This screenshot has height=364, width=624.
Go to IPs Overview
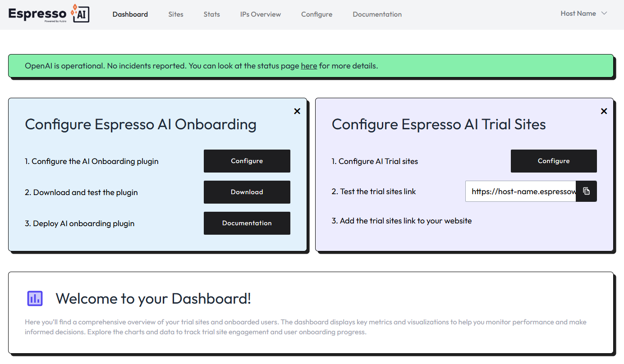(260, 14)
